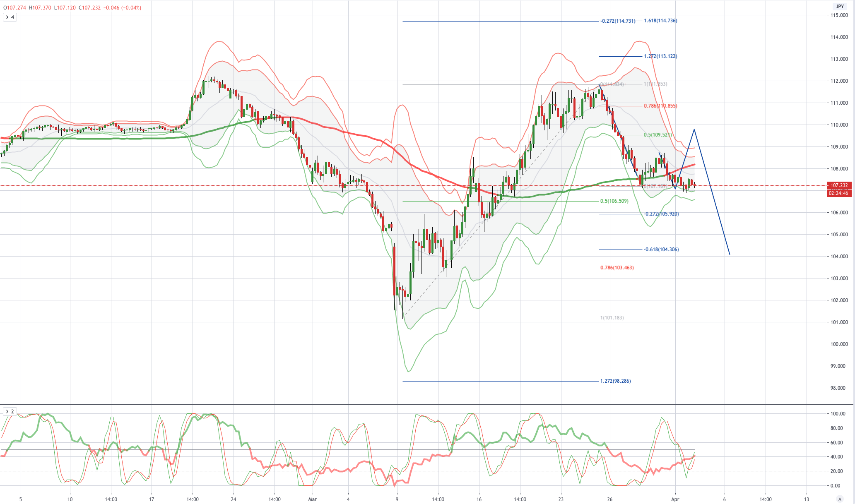Click the 13 date label on the time axis
This screenshot has height=504, width=855.
tap(807, 499)
